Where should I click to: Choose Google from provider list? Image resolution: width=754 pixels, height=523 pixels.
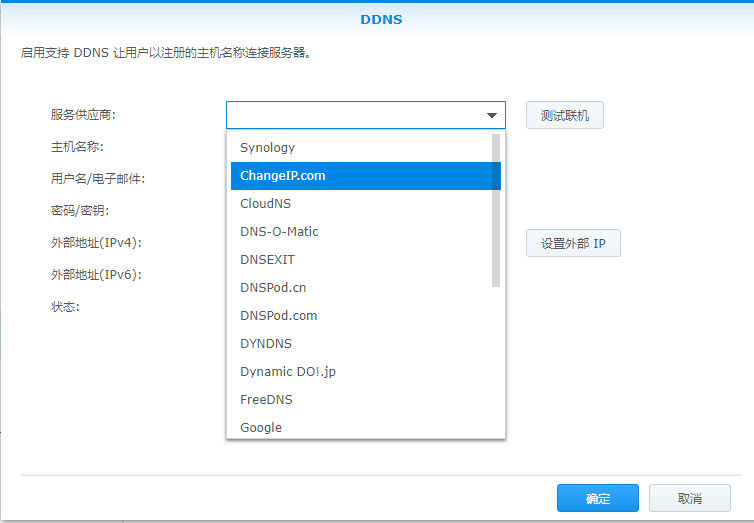pyautogui.click(x=366, y=427)
